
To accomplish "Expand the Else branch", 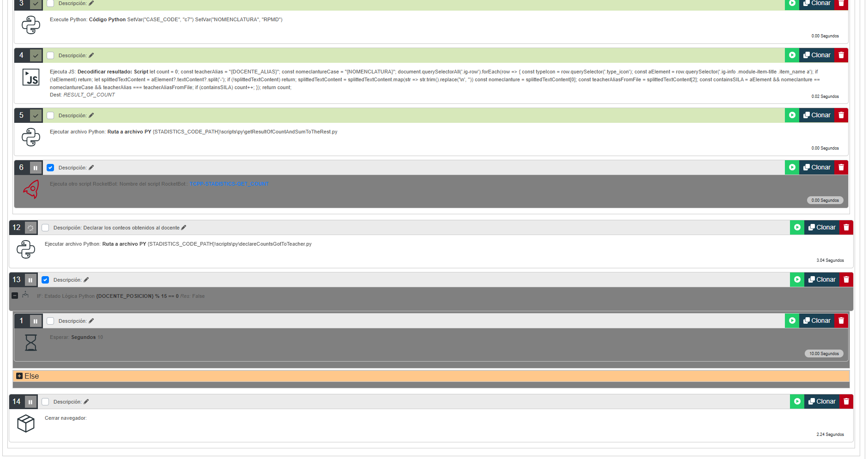I will (19, 376).
